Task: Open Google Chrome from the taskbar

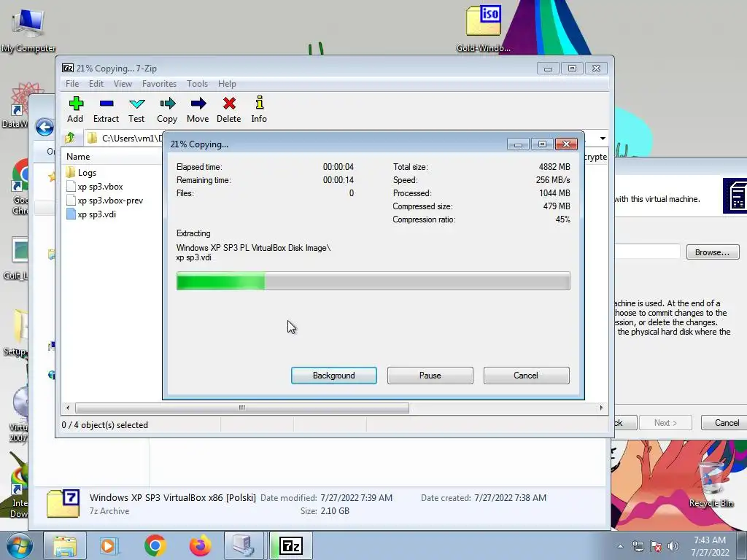Action: (x=155, y=545)
